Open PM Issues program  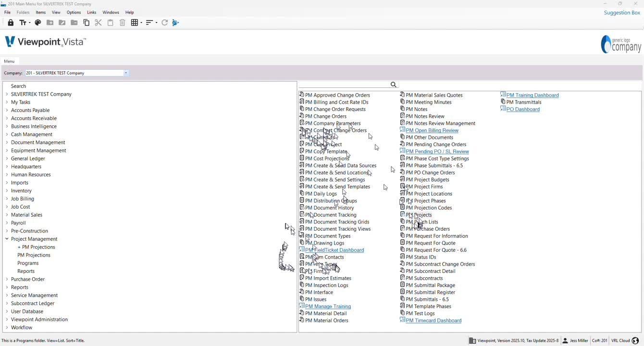316,299
